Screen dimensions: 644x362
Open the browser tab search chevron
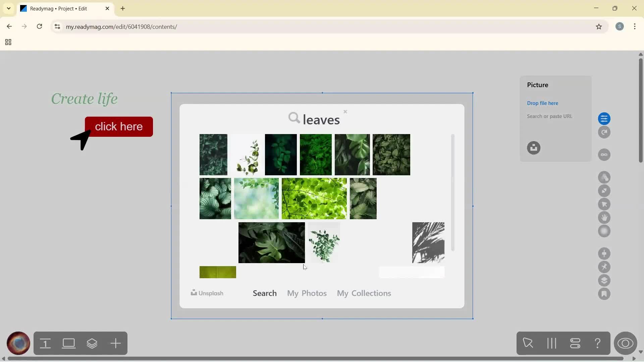8,8
